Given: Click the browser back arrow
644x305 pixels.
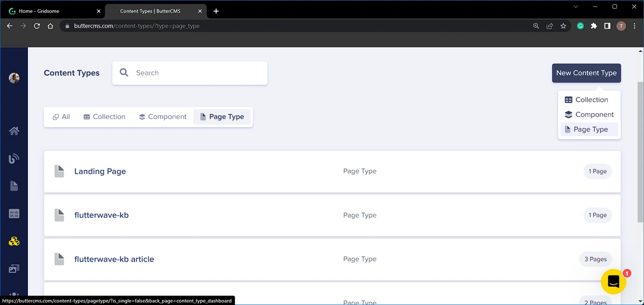Looking at the screenshot, I should tap(9, 26).
